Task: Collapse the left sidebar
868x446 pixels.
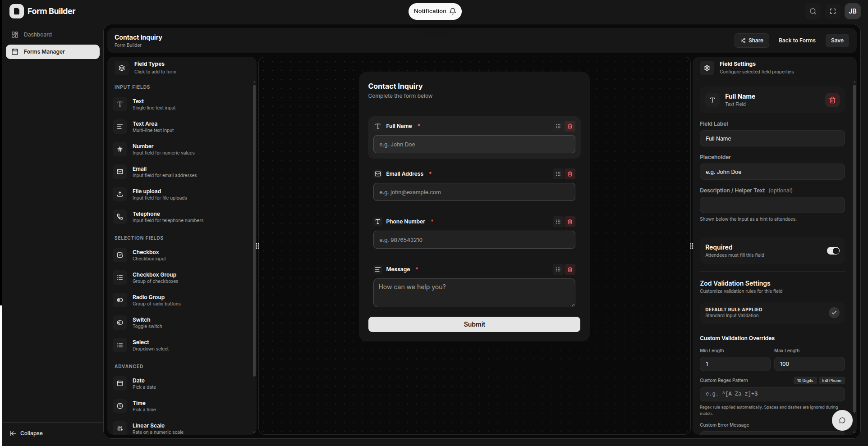Action: [27, 433]
